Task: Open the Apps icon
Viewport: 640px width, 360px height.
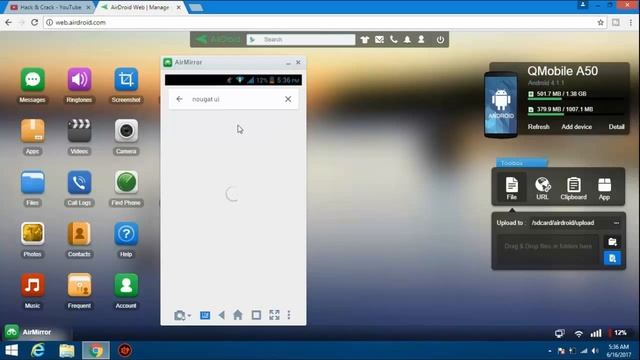Action: [x=33, y=131]
